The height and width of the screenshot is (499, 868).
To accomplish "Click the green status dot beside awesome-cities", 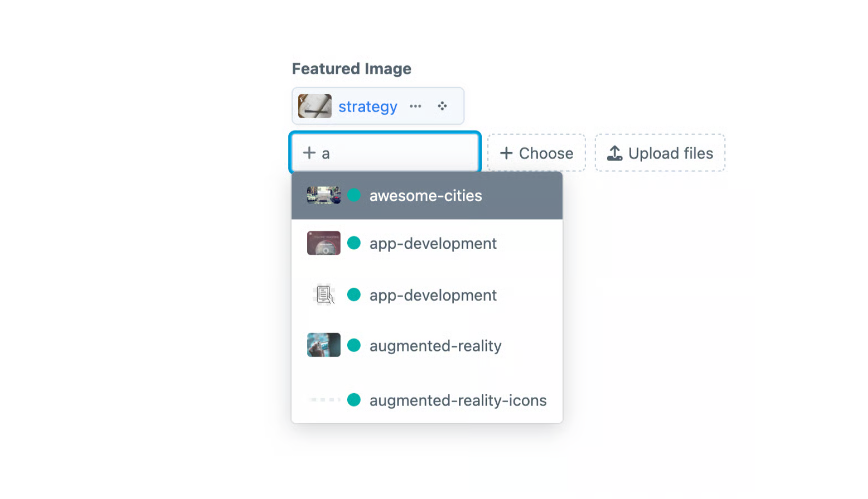I will pyautogui.click(x=354, y=195).
